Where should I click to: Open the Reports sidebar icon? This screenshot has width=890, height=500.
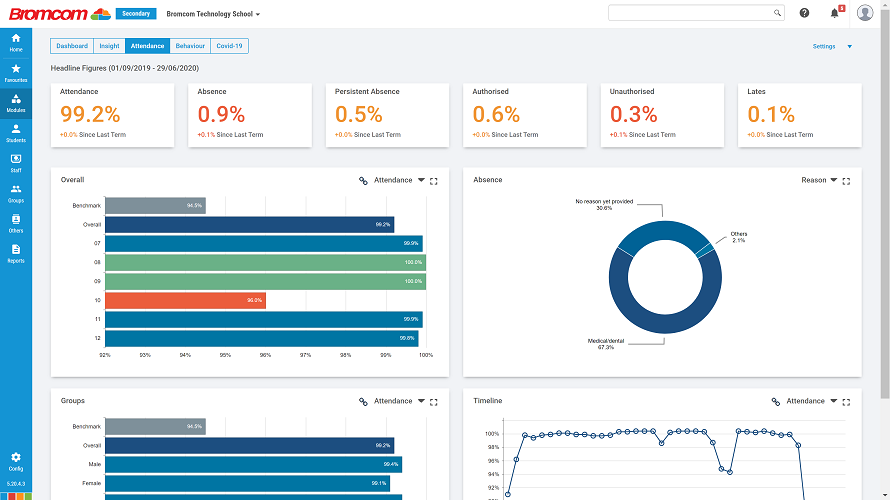coord(16,253)
